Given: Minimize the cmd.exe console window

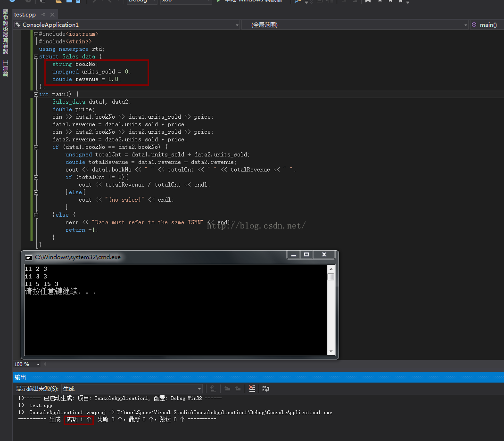Looking at the screenshot, I should click(x=293, y=255).
